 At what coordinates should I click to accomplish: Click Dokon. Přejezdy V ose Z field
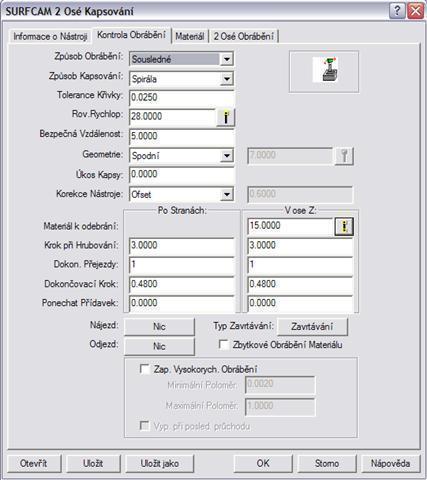pyautogui.click(x=300, y=265)
